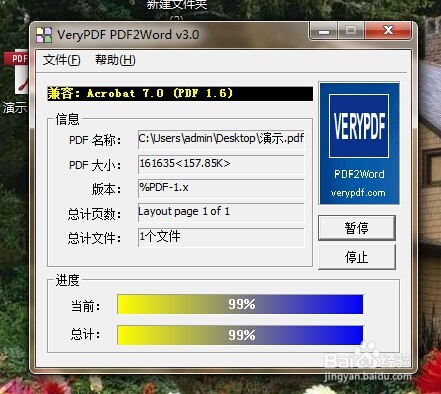This screenshot has width=441, height=394.
Task: Click the VeryPDF app icon in the title bar
Action: (44, 35)
